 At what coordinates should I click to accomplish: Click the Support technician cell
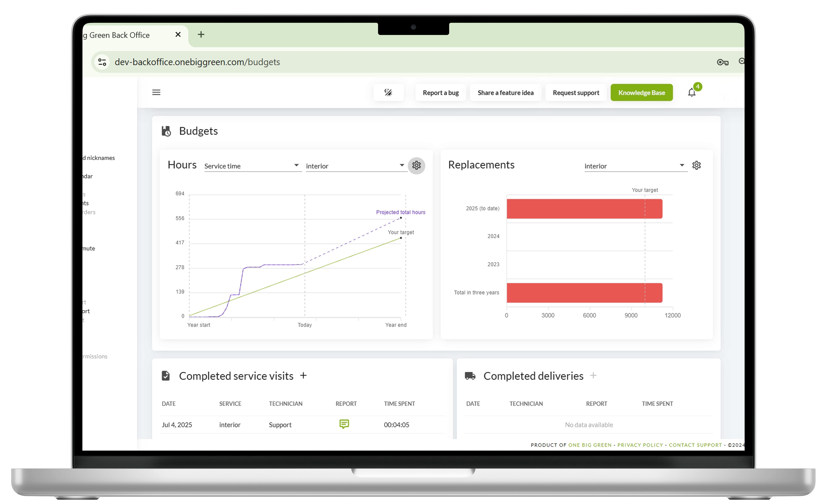tap(280, 425)
